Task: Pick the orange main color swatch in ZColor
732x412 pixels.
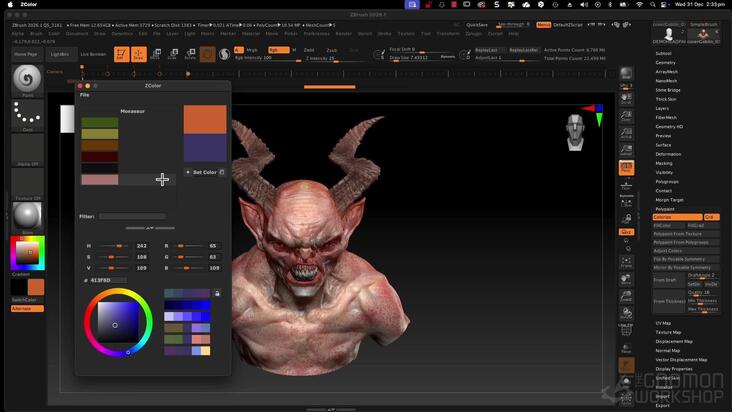Action: [205, 119]
